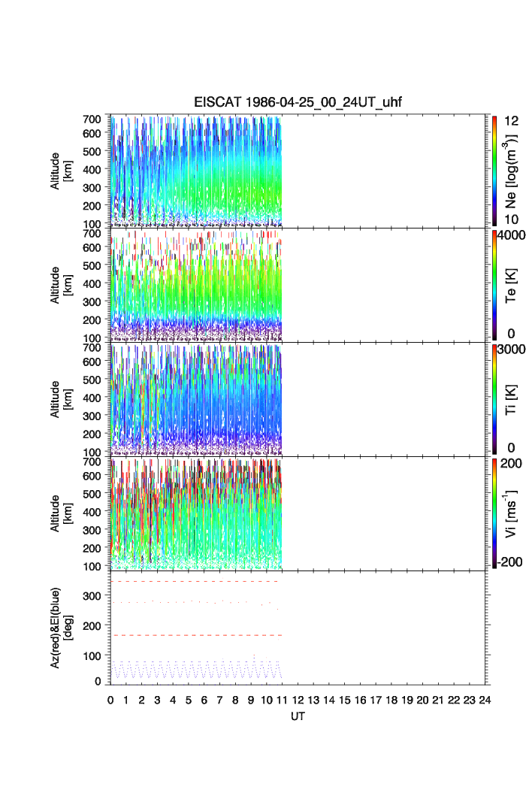
Task: Click the 12 tick on UT axis
Action: click(x=298, y=700)
